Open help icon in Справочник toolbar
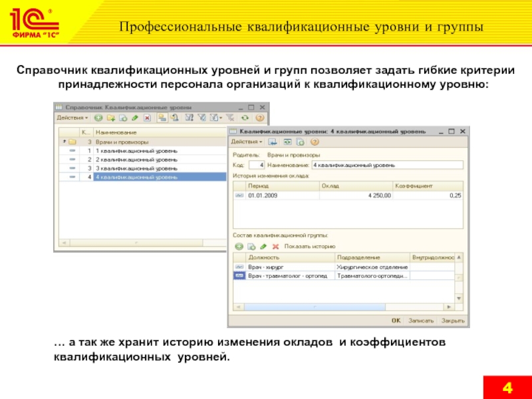532x399 pixels. click(x=259, y=118)
